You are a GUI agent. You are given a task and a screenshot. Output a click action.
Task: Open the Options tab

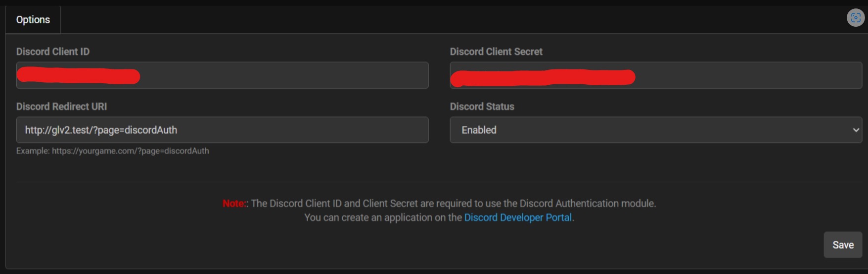[x=33, y=20]
